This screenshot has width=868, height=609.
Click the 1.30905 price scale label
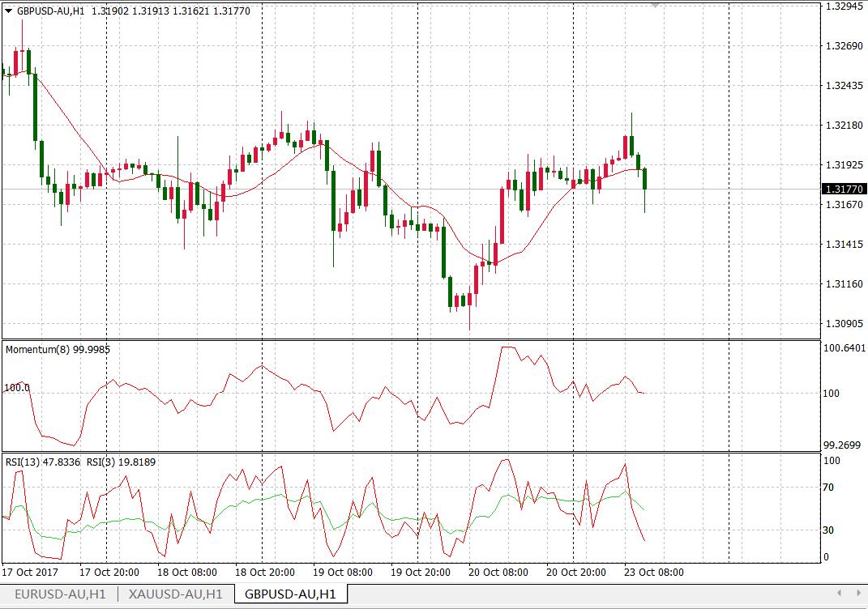pos(844,324)
